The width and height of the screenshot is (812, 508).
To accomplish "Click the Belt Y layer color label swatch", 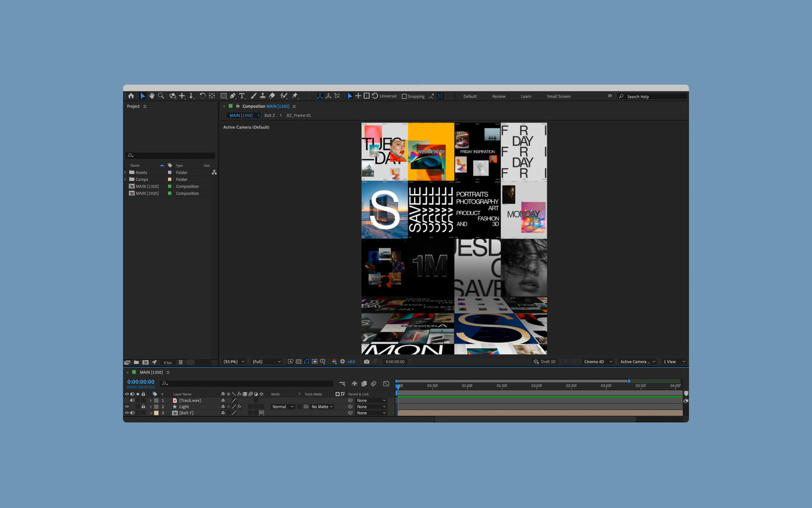I will (x=156, y=413).
